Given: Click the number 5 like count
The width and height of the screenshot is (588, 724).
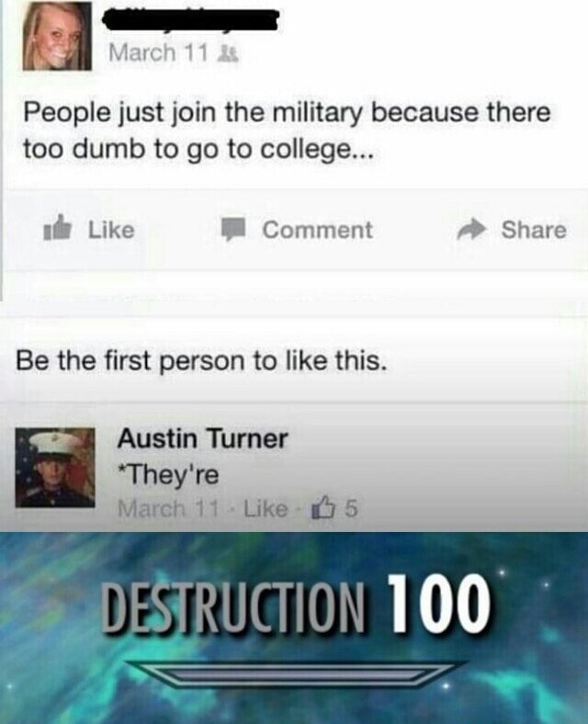Looking at the screenshot, I should pyautogui.click(x=350, y=509).
